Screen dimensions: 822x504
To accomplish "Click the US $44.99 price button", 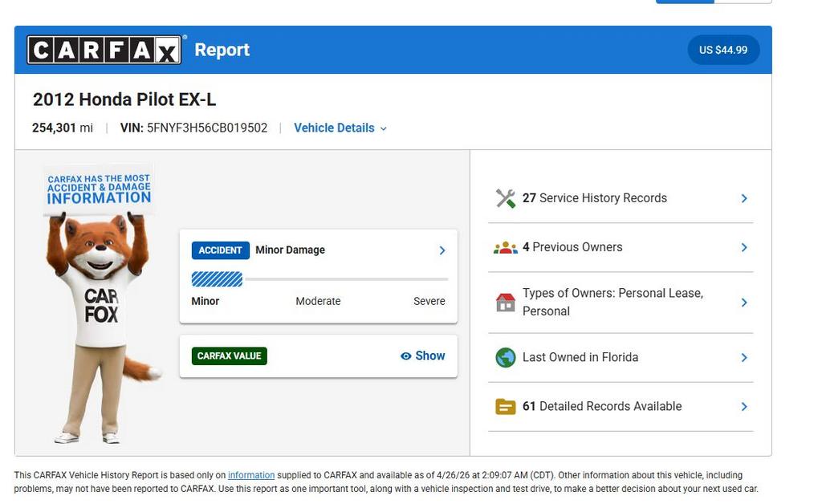I will tap(723, 50).
